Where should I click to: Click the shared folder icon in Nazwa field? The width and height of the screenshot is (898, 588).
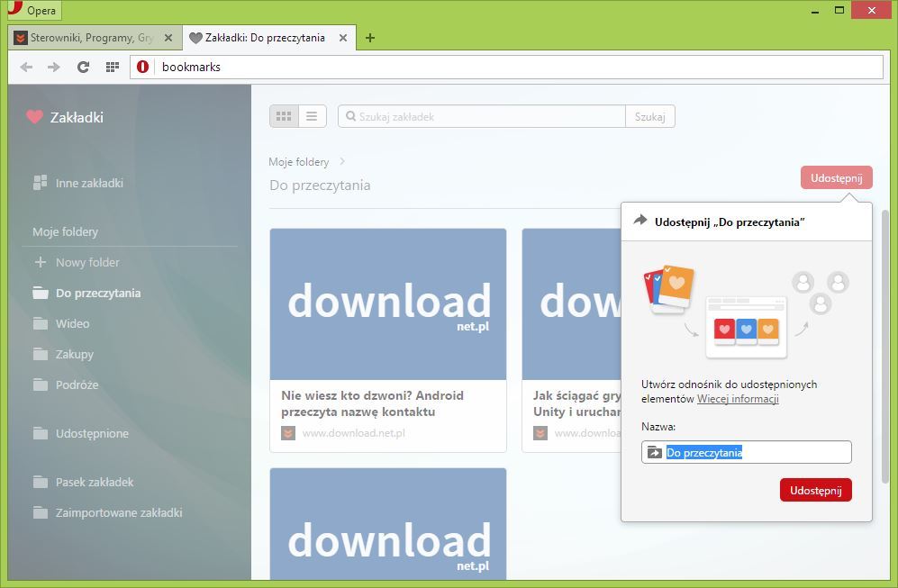tap(654, 452)
